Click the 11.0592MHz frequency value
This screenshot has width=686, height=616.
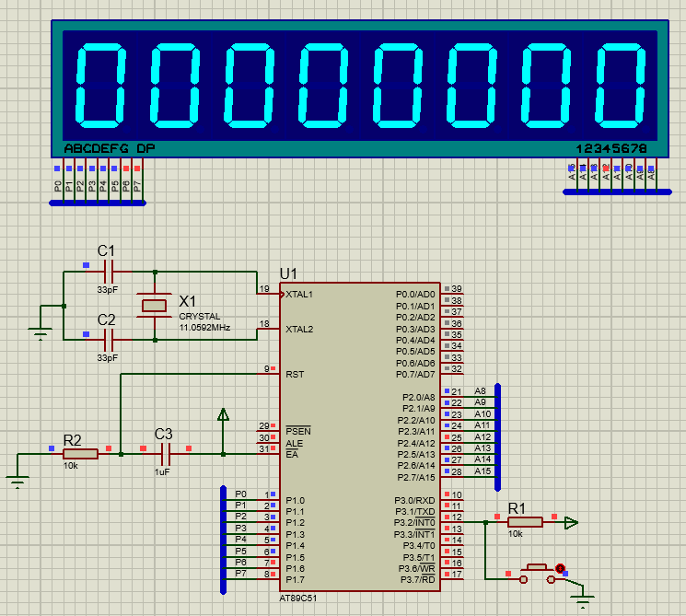click(204, 327)
